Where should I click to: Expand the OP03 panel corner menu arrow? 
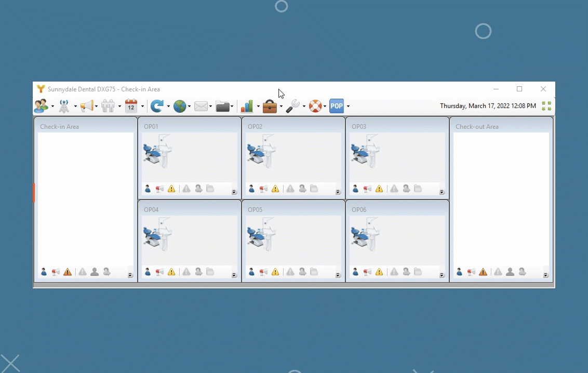pos(442,192)
